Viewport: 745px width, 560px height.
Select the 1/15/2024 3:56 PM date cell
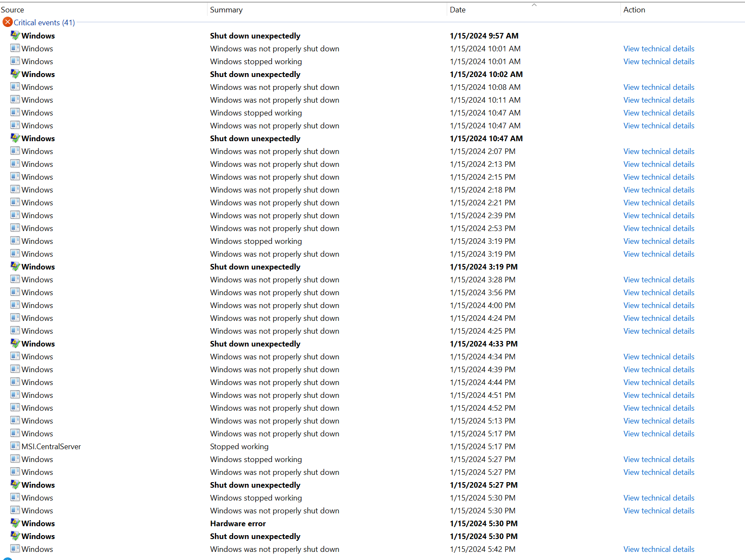483,293
